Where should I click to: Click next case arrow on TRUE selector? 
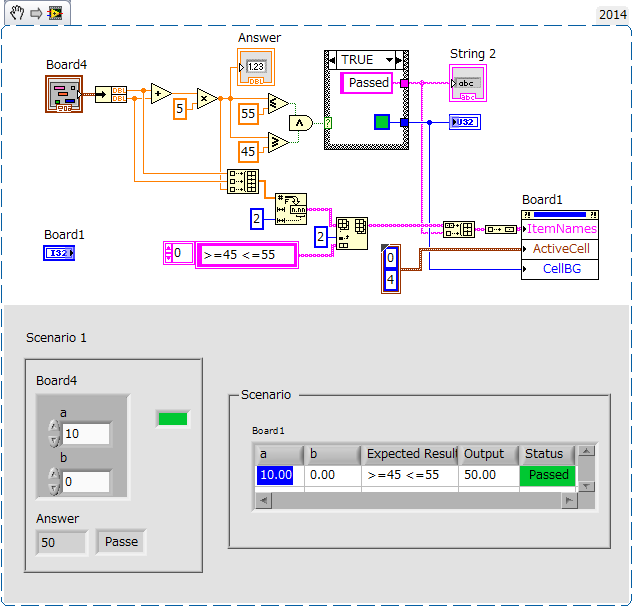(402, 59)
